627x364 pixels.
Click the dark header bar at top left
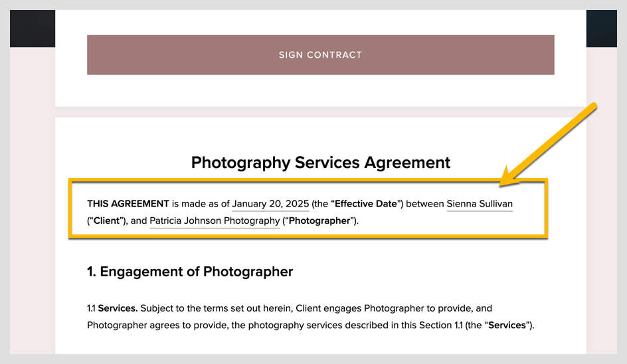32,28
